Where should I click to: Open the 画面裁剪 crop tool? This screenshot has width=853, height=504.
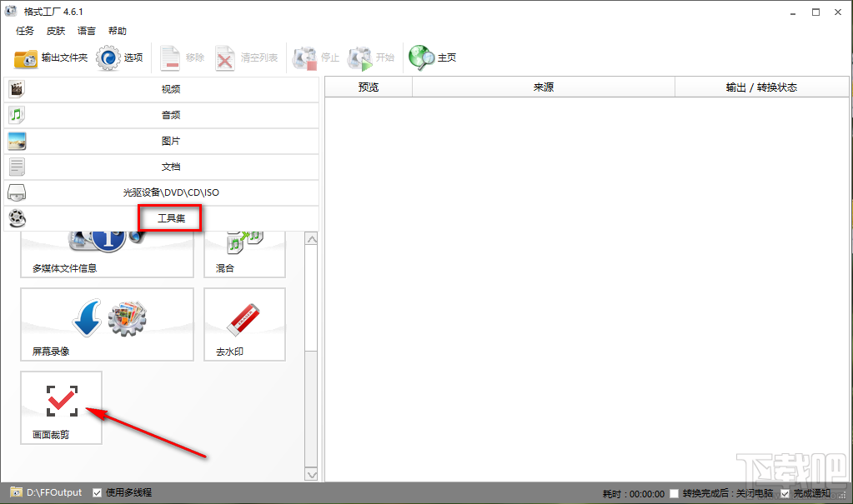coord(62,407)
